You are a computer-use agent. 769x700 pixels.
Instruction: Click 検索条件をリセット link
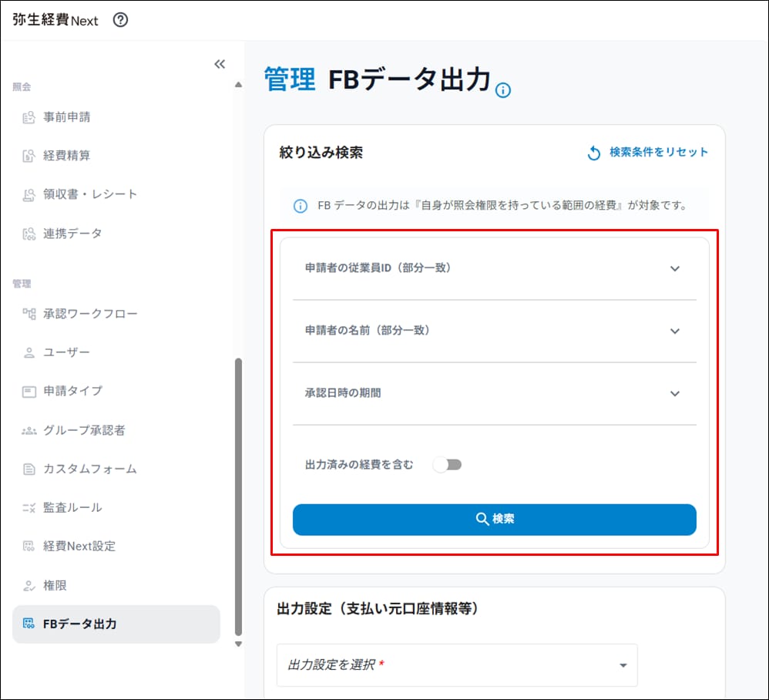click(647, 153)
